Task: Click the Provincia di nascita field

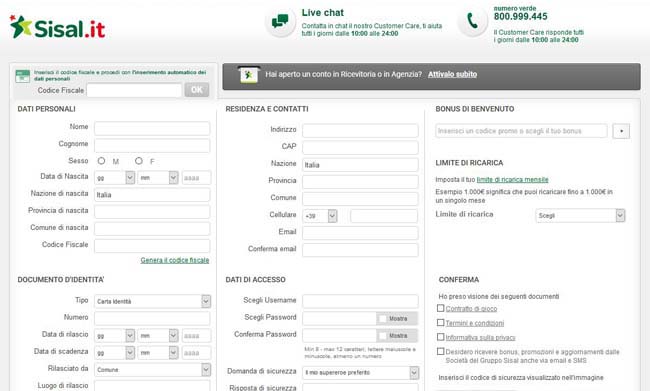Action: click(152, 212)
